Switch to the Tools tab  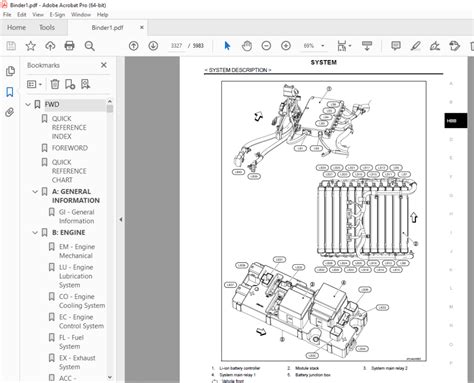tap(47, 27)
